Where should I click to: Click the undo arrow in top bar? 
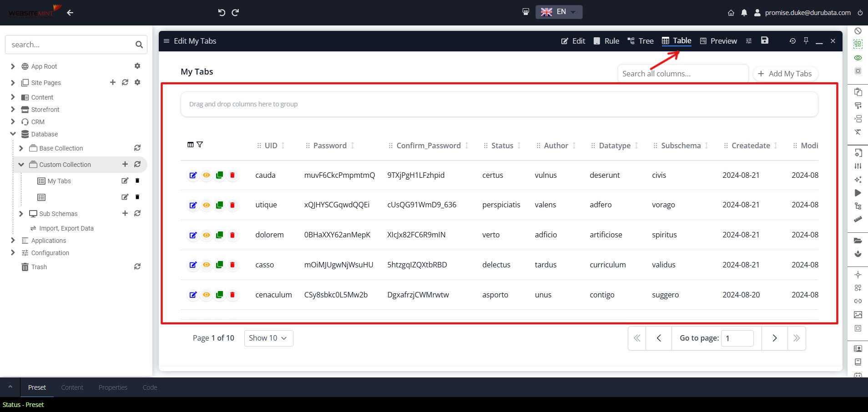coord(222,12)
